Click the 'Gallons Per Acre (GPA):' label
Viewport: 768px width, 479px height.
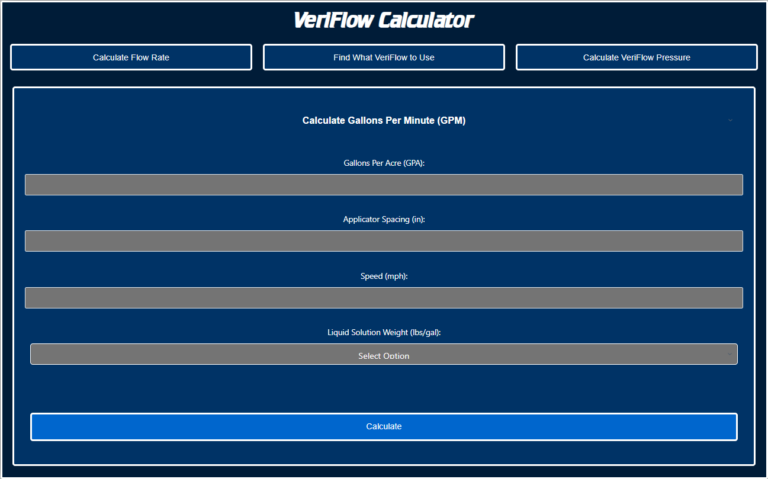pos(384,162)
